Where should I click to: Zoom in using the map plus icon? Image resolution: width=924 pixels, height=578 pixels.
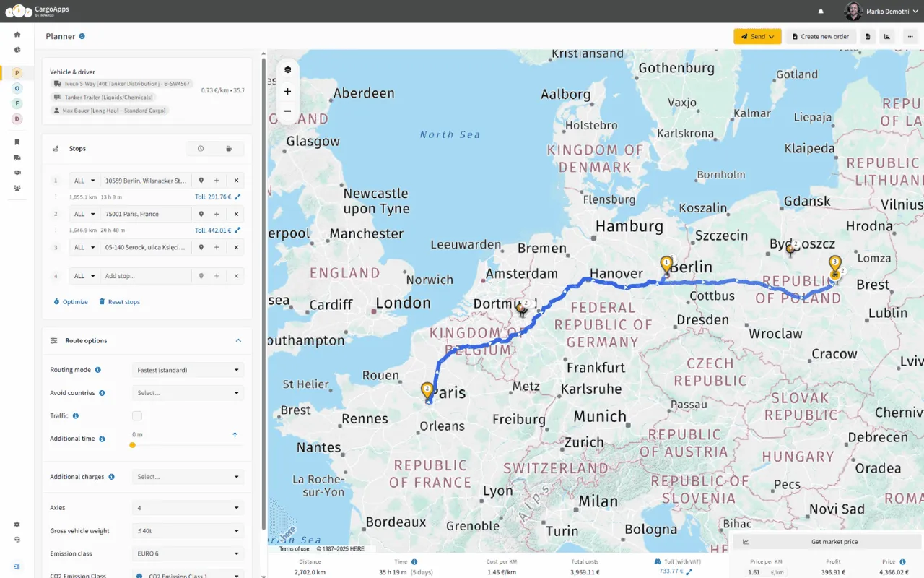[x=287, y=91]
